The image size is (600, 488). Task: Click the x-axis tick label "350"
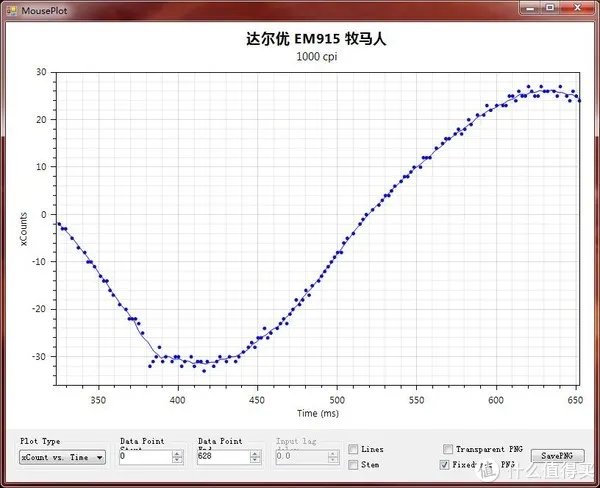pyautogui.click(x=98, y=400)
